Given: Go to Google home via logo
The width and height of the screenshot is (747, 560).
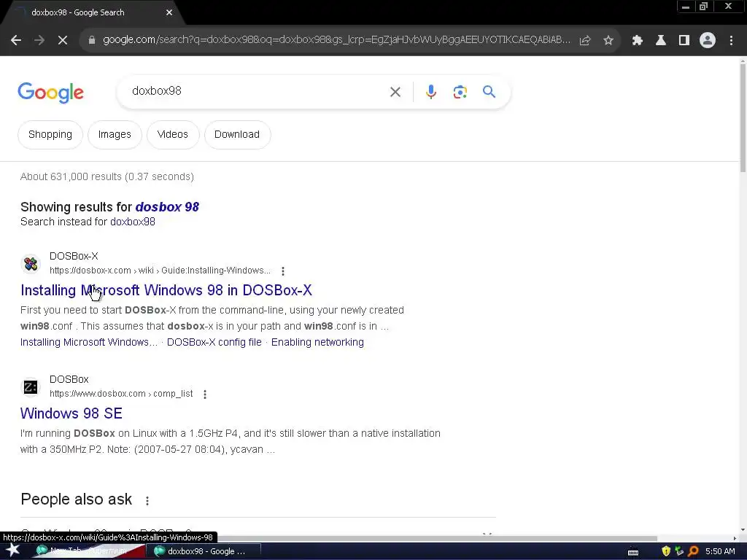Looking at the screenshot, I should click(x=50, y=93).
